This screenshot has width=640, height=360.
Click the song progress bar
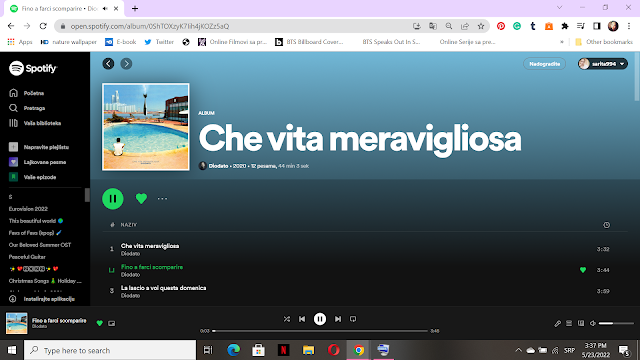(320, 331)
